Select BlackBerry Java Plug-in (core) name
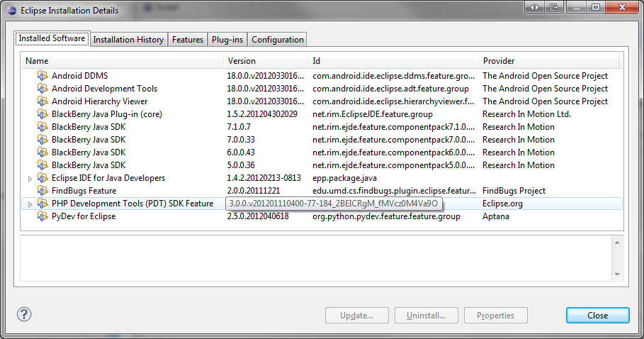The image size is (644, 339). pyautogui.click(x=107, y=113)
